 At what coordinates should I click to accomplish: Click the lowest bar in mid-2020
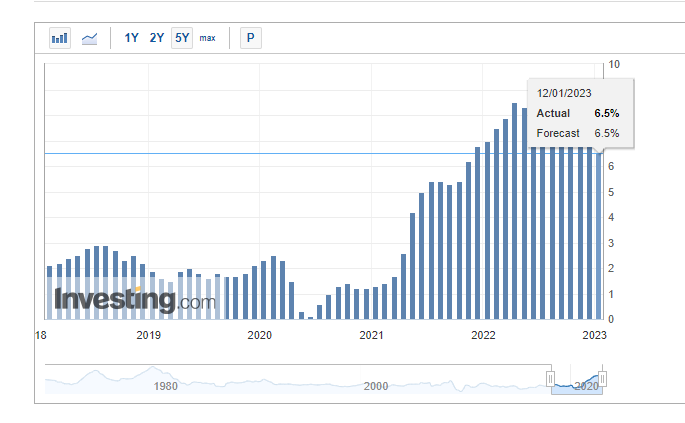311,318
